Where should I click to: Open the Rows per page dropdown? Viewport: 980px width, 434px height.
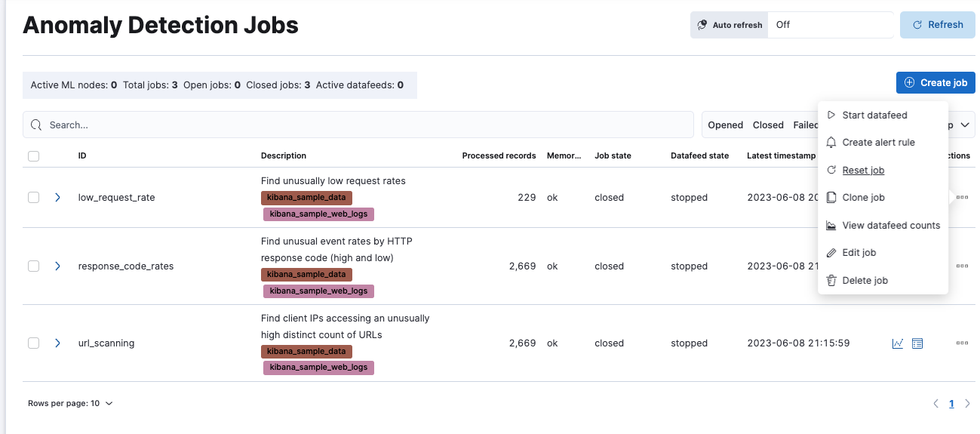[x=70, y=404]
